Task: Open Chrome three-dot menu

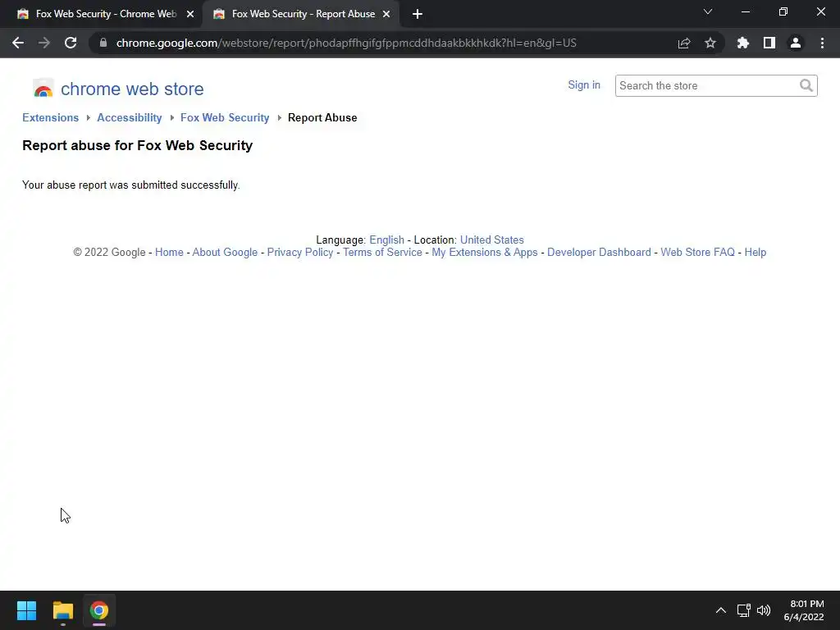Action: tap(822, 43)
